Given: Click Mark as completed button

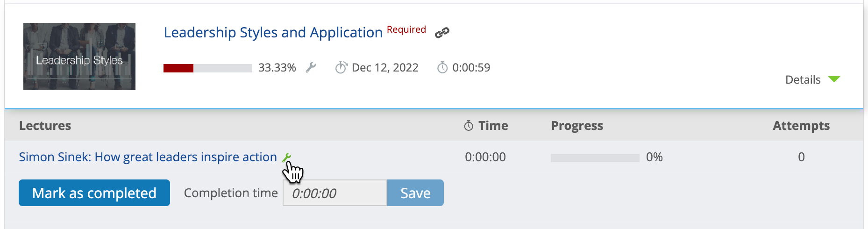Looking at the screenshot, I should click(x=94, y=193).
